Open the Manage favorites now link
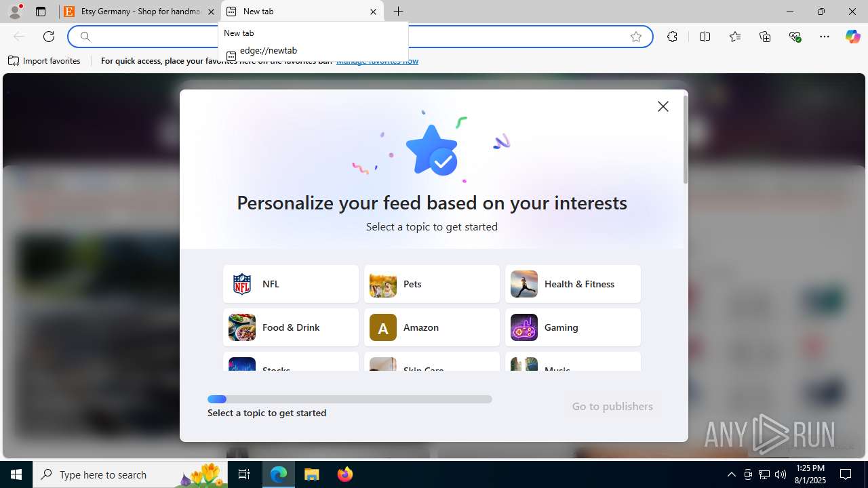Viewport: 868px width, 488px height. [377, 61]
